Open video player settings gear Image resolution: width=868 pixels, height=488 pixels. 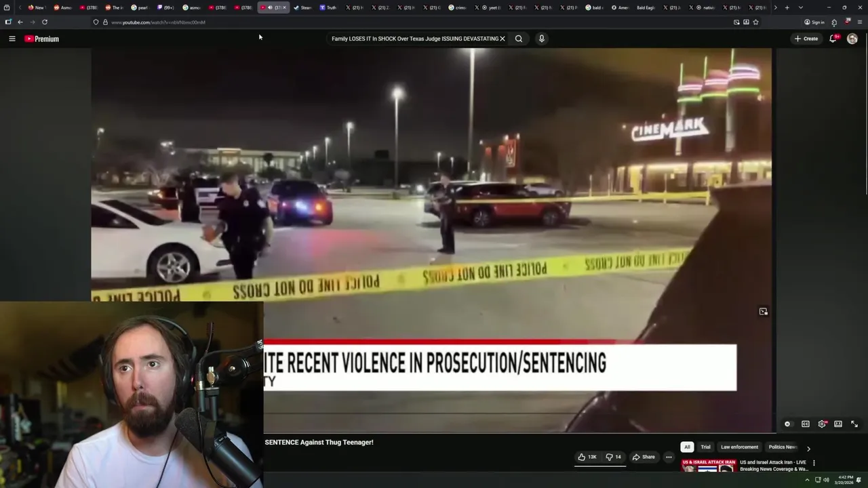coord(822,424)
